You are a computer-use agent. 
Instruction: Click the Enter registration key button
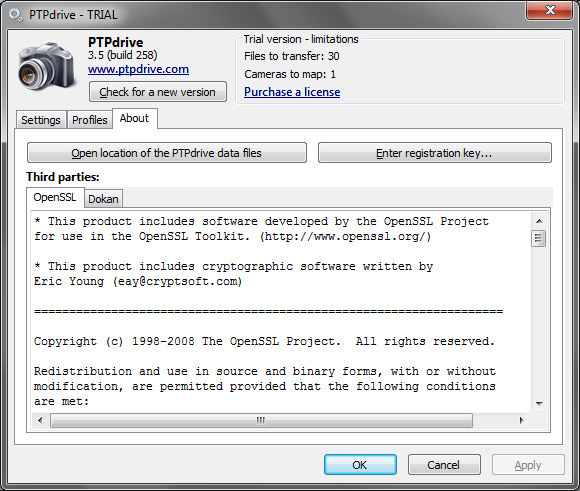click(435, 153)
